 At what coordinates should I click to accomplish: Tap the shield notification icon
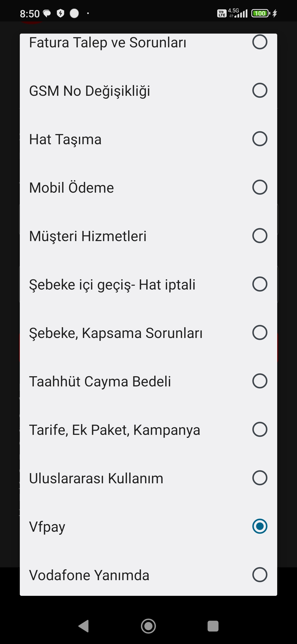61,13
